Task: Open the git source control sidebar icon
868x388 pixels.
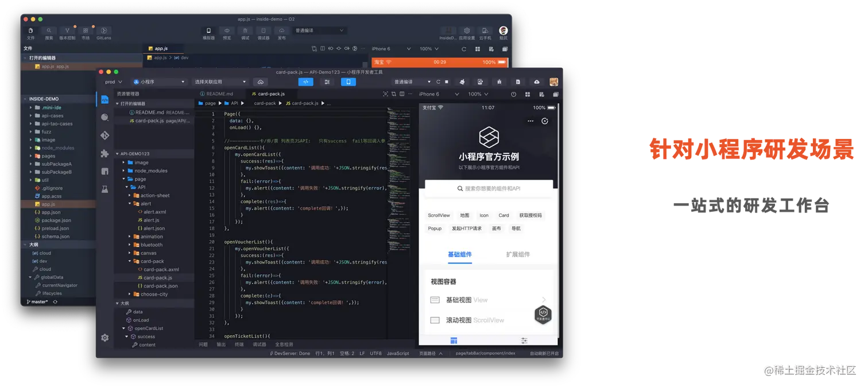Action: pos(104,135)
